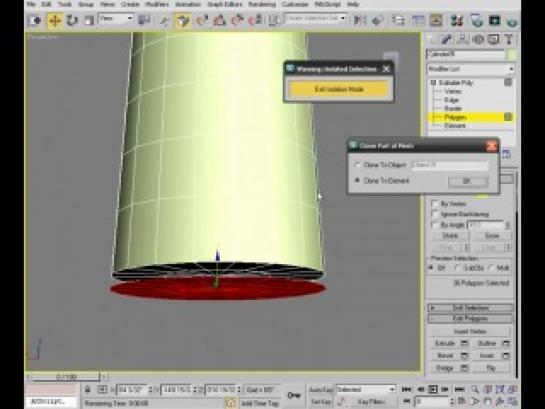Toggle the Auto Key button
The height and width of the screenshot is (409, 545).
pyautogui.click(x=321, y=390)
